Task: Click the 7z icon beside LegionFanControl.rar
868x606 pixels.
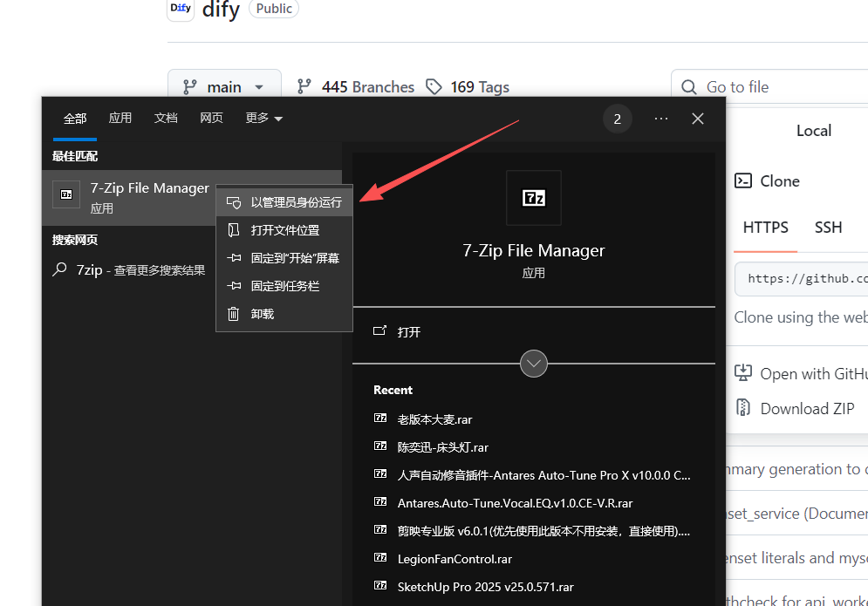Action: 380,557
